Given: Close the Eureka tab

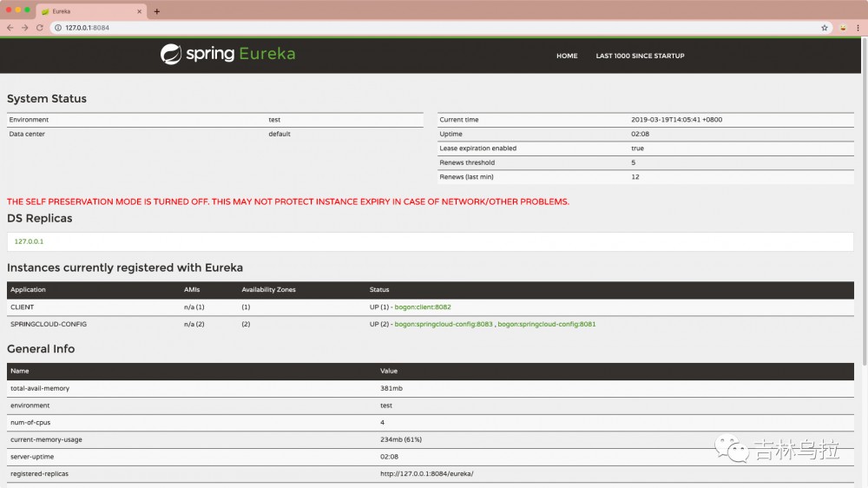Looking at the screenshot, I should pos(139,11).
